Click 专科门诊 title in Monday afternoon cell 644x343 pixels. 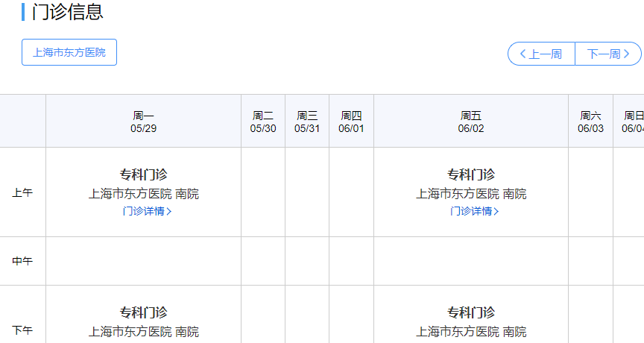point(143,312)
